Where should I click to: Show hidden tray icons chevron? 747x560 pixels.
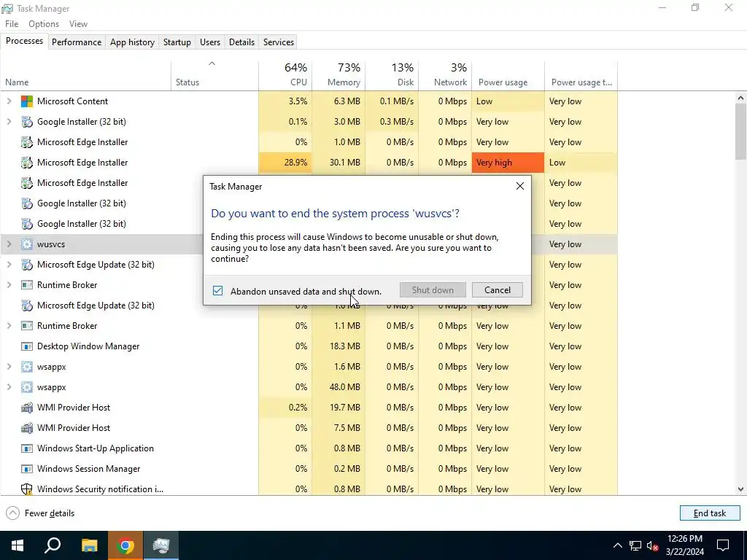[x=617, y=545]
